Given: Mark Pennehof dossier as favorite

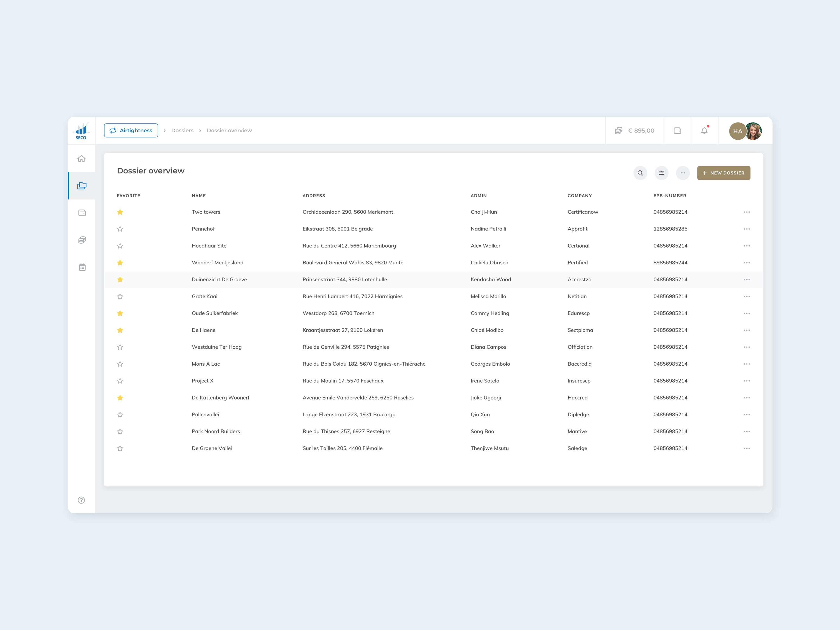Looking at the screenshot, I should coord(120,229).
